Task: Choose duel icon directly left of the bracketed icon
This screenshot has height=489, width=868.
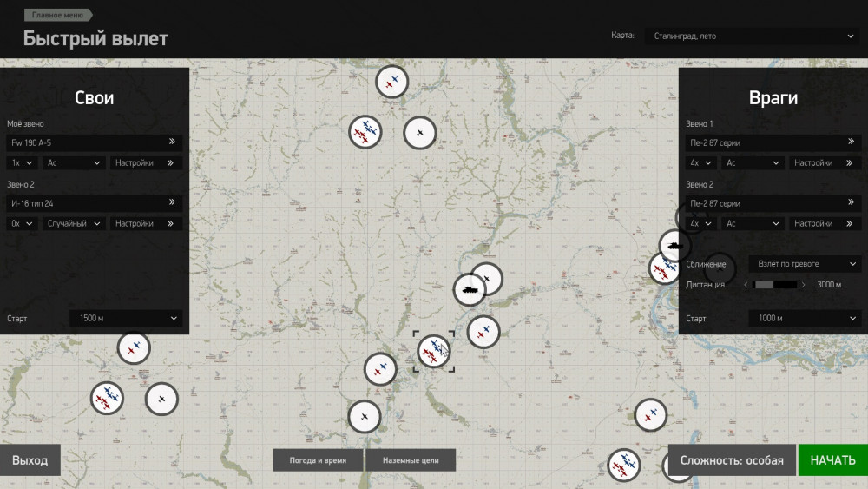Action: point(380,369)
